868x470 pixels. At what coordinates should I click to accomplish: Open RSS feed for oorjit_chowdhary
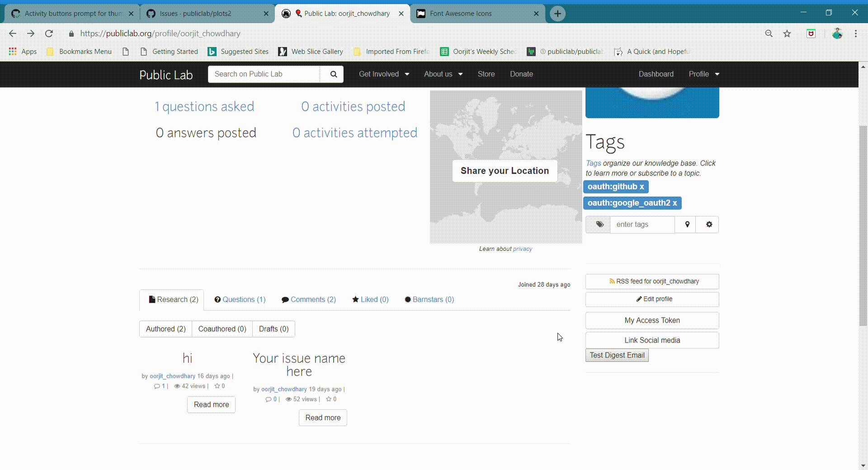tap(652, 282)
